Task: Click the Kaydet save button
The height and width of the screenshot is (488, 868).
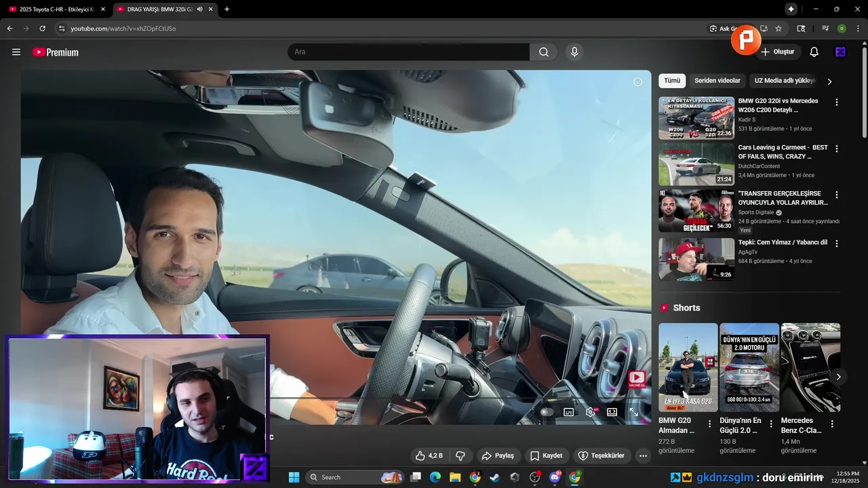Action: 546,455
